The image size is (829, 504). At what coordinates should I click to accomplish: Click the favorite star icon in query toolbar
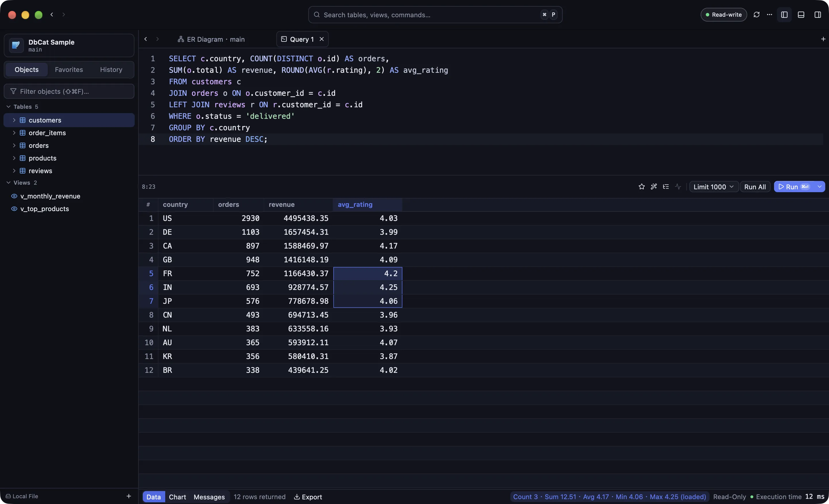642,187
